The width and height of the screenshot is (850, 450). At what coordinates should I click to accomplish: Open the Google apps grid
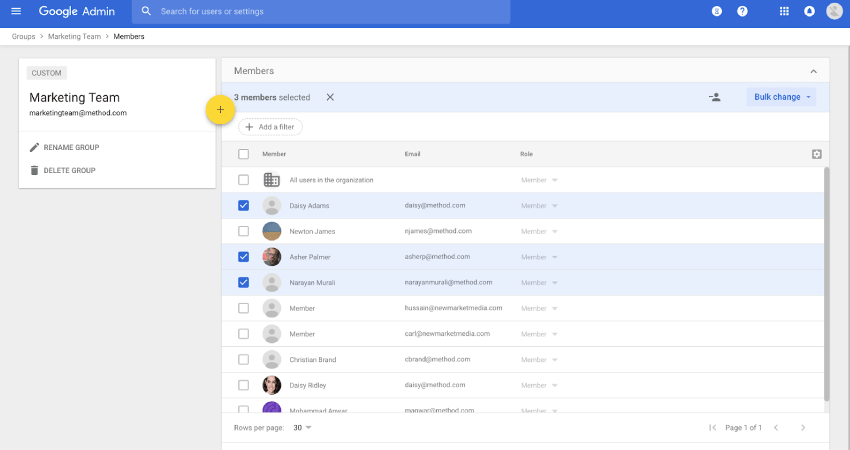[x=784, y=11]
